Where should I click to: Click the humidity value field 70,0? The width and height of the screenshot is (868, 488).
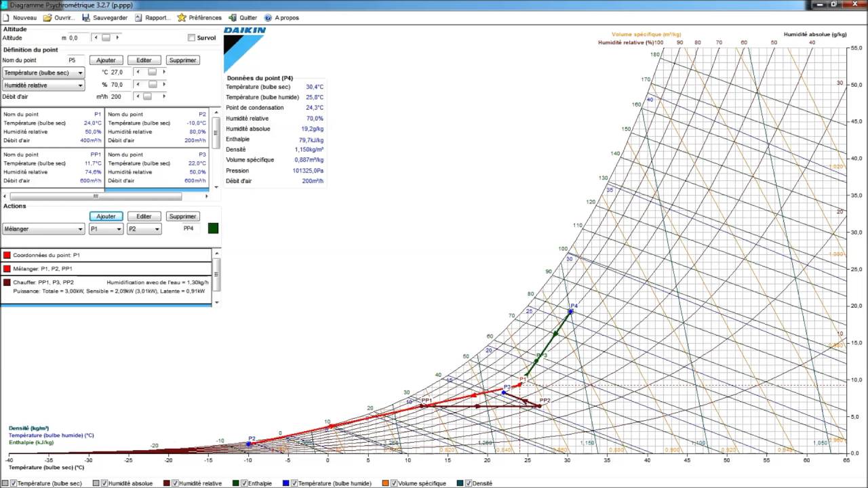120,85
